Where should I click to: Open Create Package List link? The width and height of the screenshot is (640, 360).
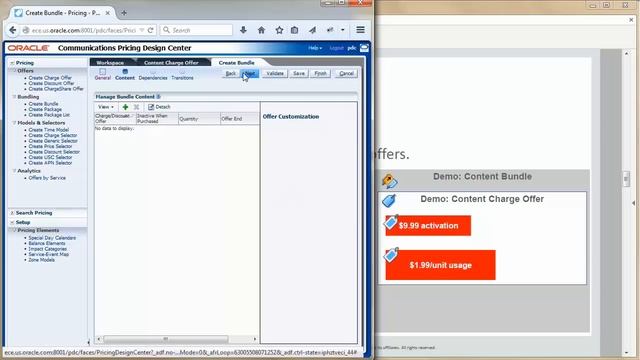click(x=49, y=115)
